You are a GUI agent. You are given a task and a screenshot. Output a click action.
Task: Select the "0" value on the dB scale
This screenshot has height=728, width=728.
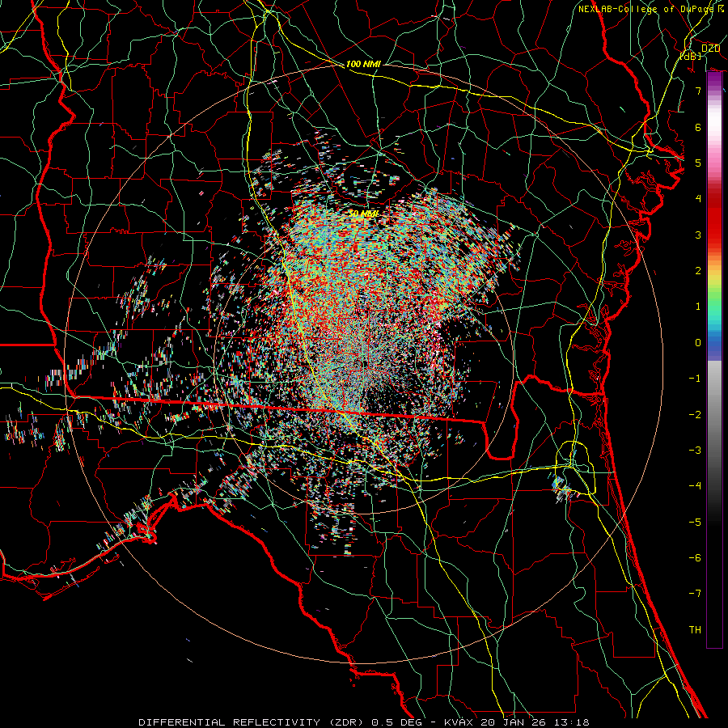[698, 343]
